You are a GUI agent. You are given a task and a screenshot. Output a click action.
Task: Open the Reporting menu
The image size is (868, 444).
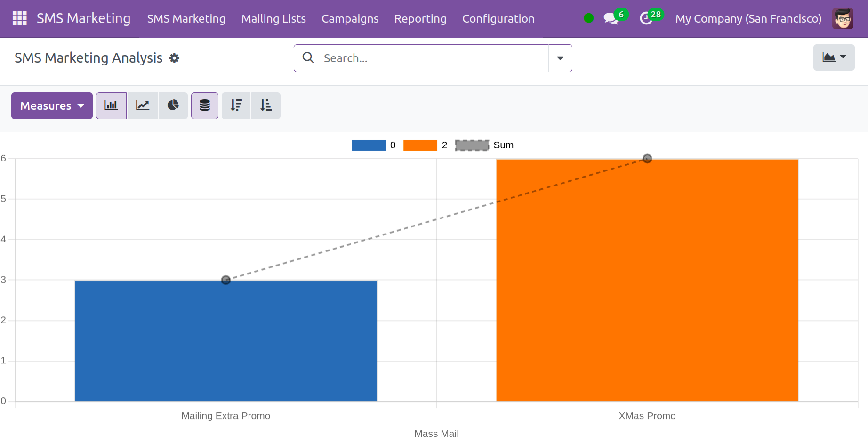tap(420, 19)
